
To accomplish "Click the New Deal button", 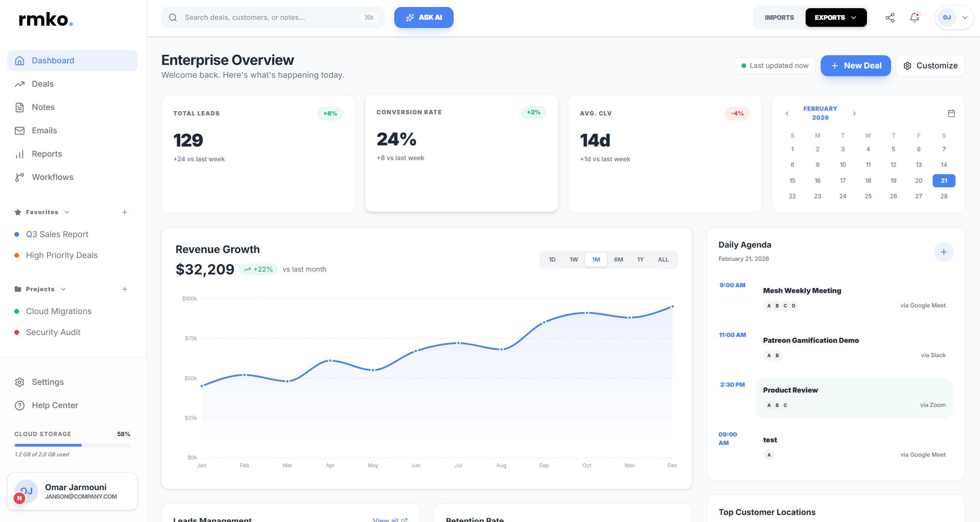I will coord(855,66).
